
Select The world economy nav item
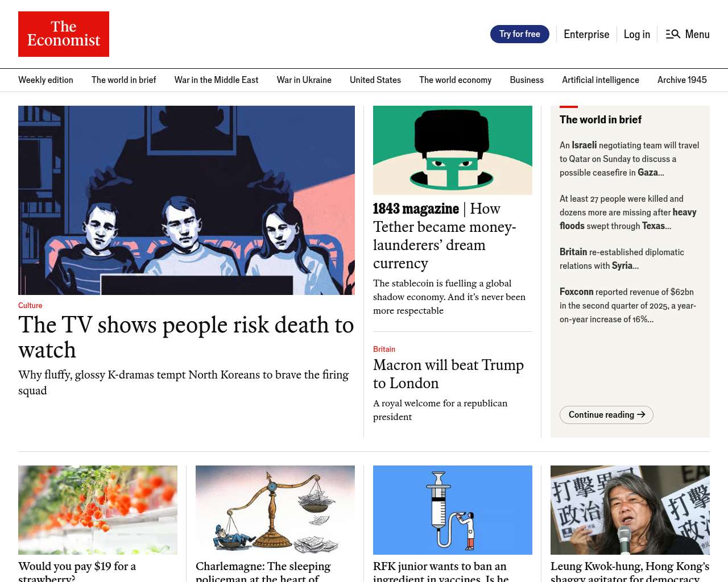[456, 80]
